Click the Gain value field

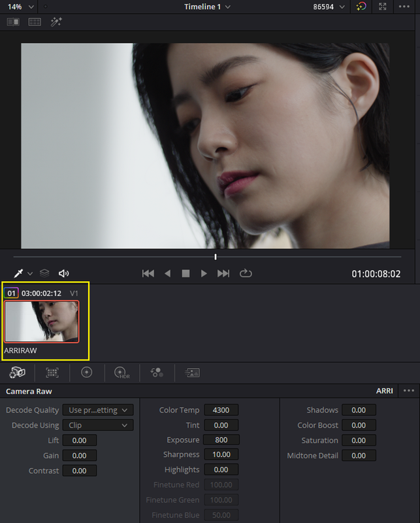(80, 456)
